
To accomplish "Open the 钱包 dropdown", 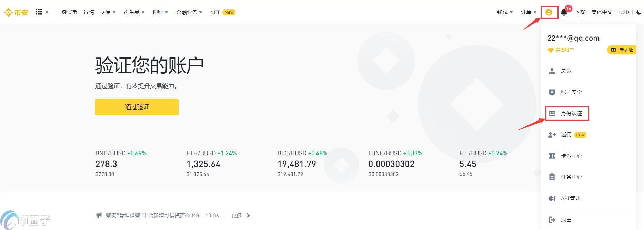I will [x=505, y=12].
